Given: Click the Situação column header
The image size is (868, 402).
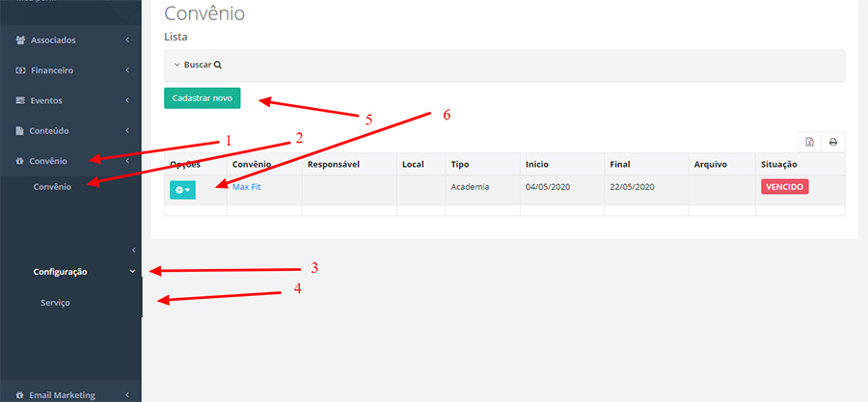Looking at the screenshot, I should 778,165.
